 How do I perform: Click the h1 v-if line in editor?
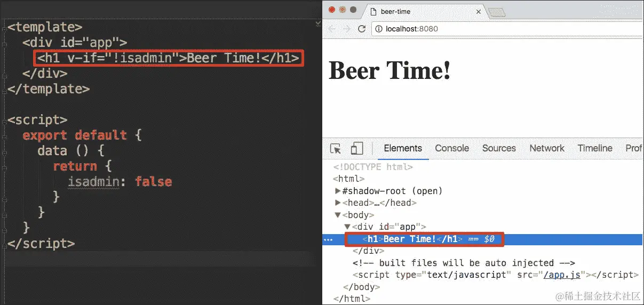click(x=168, y=58)
